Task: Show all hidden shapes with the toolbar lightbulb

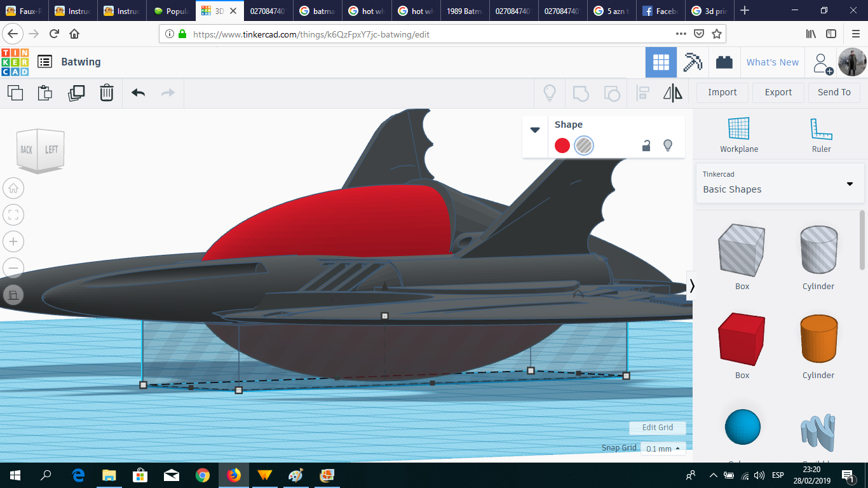Action: (550, 93)
